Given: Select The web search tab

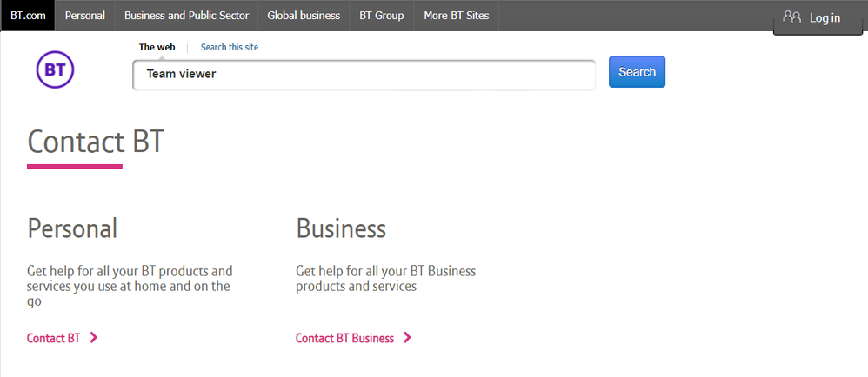Looking at the screenshot, I should click(x=157, y=47).
